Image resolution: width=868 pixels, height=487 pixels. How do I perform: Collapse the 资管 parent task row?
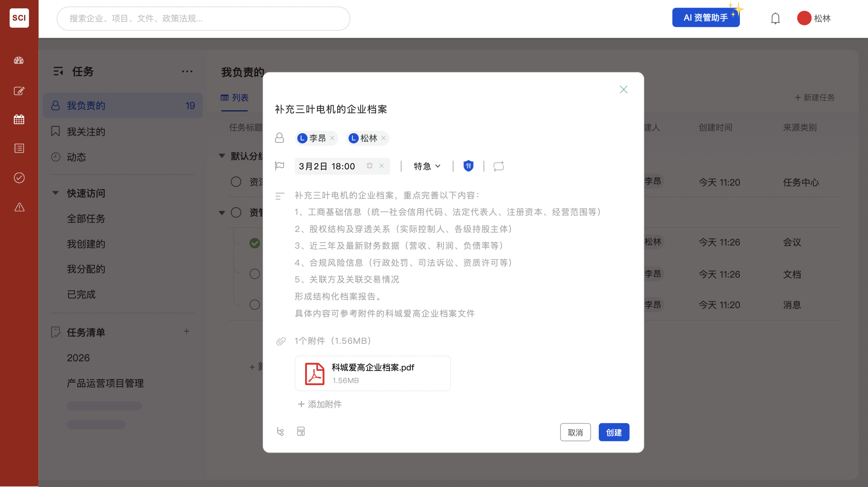222,213
